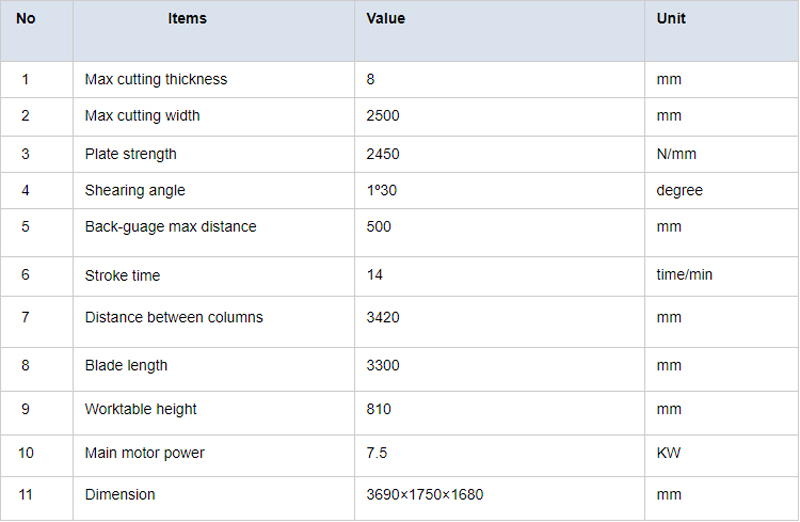Select the "Blade length" item cell
Viewport: 800px width, 522px height.
point(126,366)
